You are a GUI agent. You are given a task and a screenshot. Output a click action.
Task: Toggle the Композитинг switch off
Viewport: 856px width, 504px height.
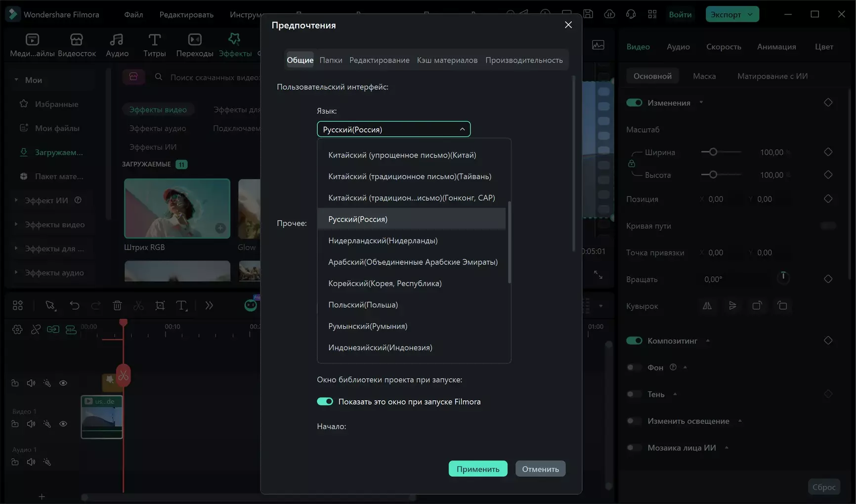[x=634, y=340]
